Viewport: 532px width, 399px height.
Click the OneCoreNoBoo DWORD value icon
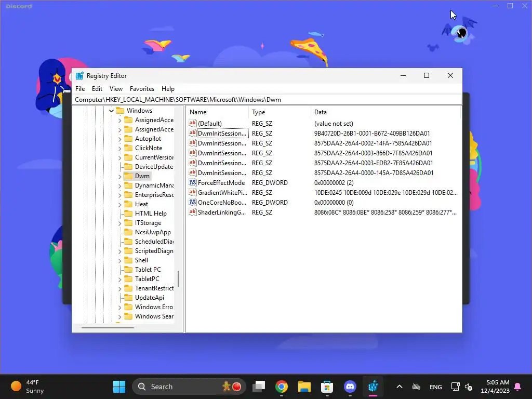click(193, 202)
